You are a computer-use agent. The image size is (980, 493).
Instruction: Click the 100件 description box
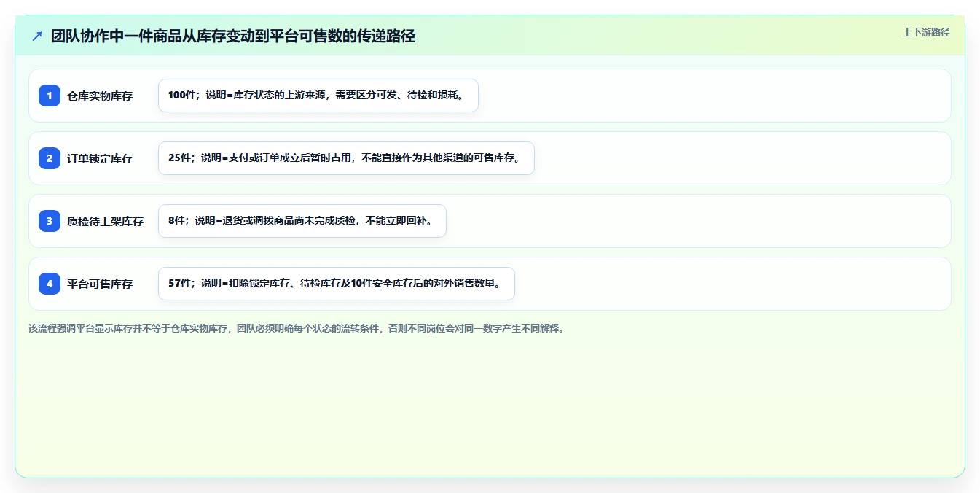(x=318, y=96)
